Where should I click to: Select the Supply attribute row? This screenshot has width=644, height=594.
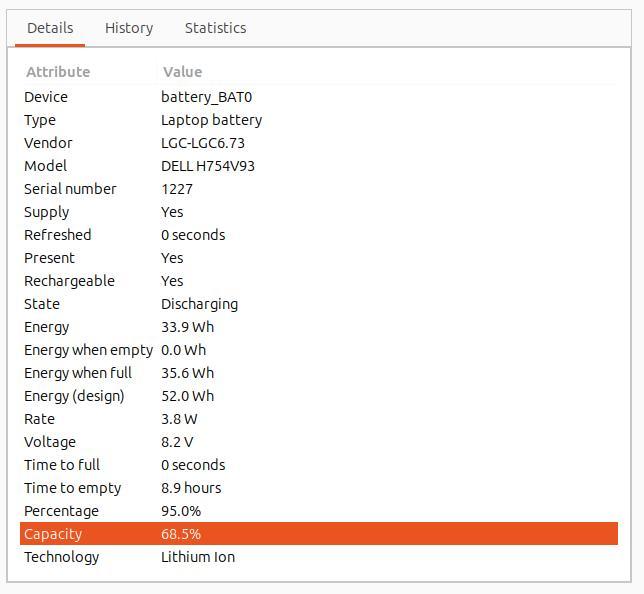(319, 212)
